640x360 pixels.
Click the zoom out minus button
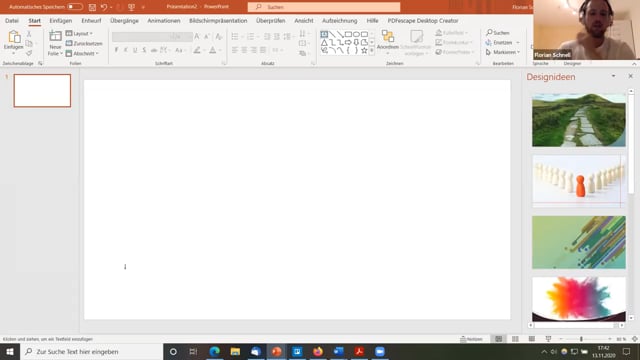tap(561, 339)
